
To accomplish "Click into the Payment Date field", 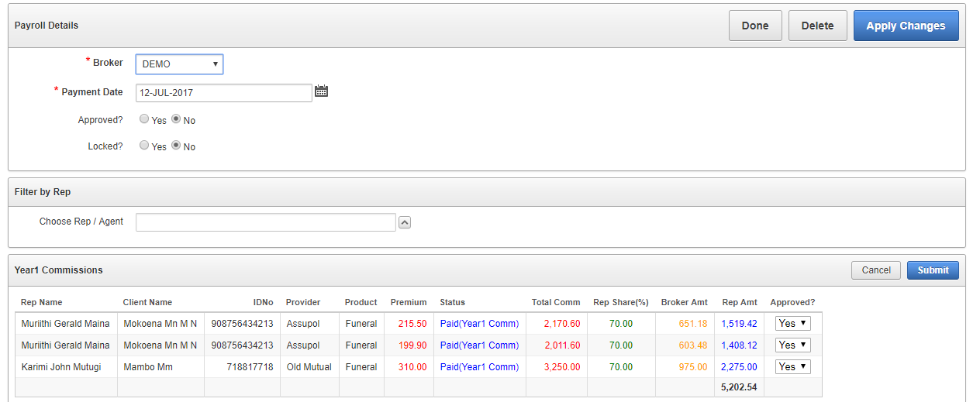I will point(223,92).
